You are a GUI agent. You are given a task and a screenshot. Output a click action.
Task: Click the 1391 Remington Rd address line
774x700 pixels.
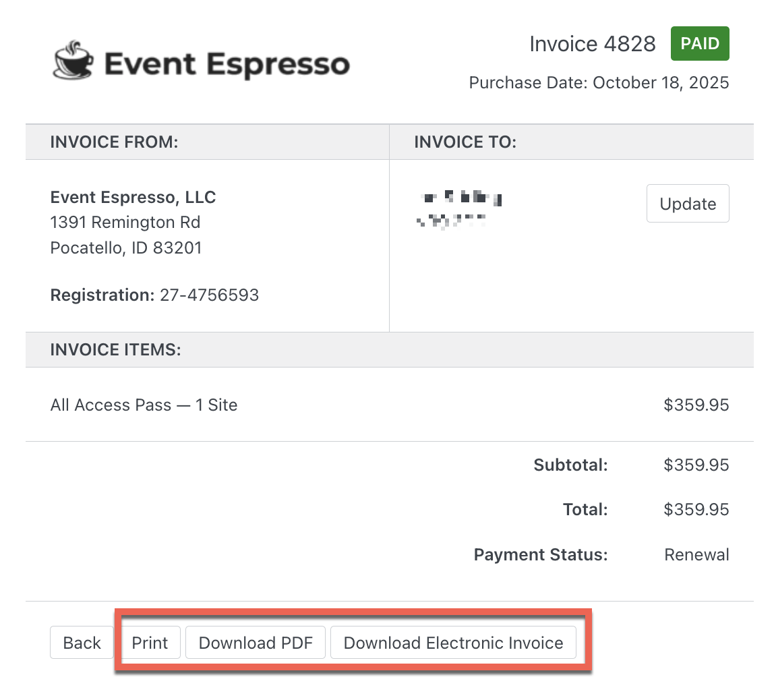[x=125, y=223]
